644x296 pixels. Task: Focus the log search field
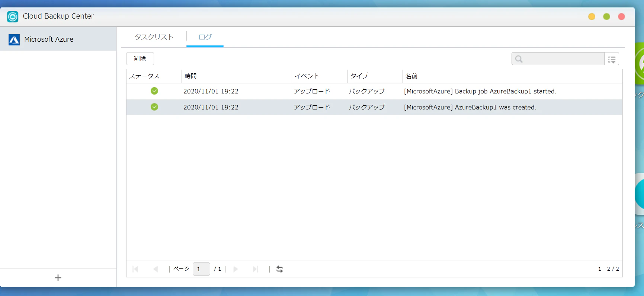[558, 59]
